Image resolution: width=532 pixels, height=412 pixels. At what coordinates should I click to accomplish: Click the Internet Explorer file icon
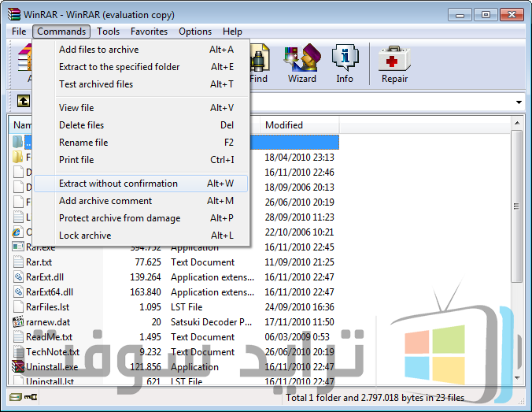tap(17, 232)
